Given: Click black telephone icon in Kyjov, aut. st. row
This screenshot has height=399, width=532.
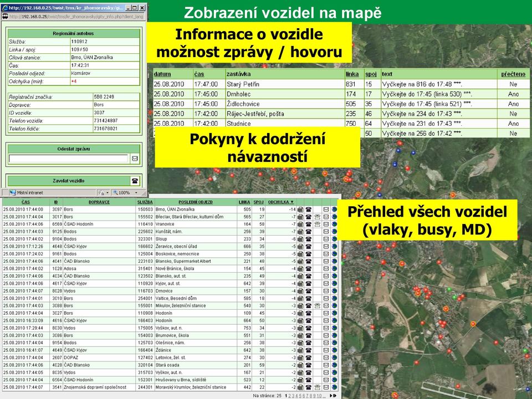Looking at the screenshot, I should coord(309,284).
